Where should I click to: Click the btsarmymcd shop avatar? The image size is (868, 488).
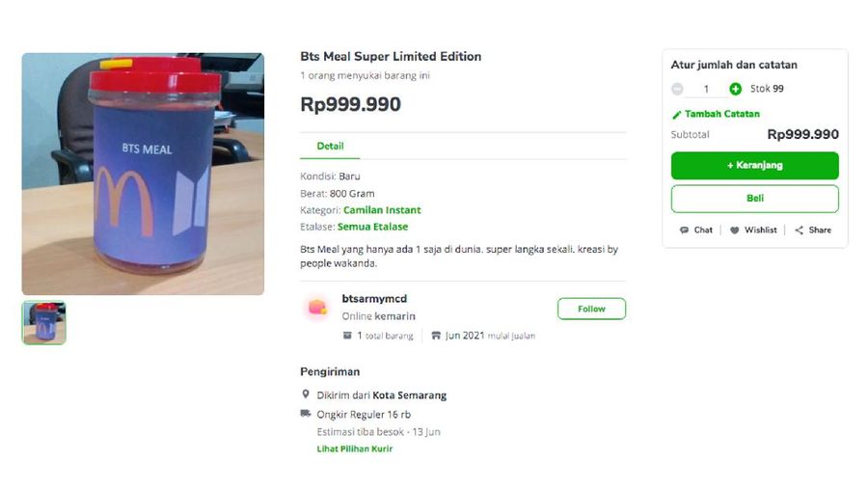pos(317,309)
